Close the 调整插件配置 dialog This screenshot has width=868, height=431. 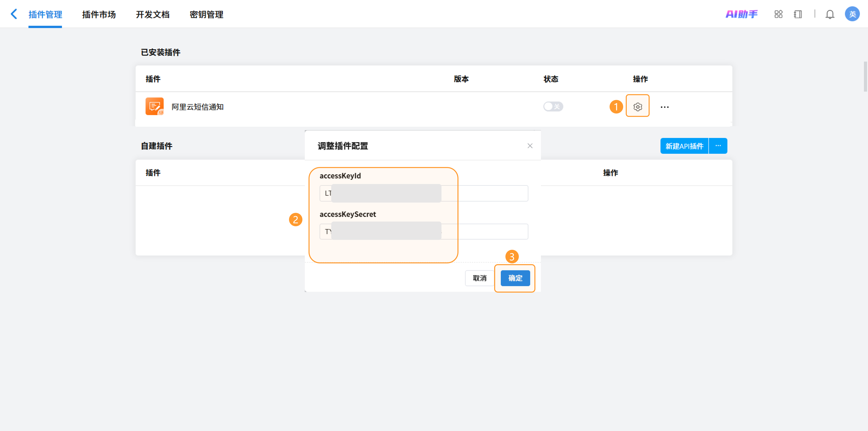tap(530, 146)
